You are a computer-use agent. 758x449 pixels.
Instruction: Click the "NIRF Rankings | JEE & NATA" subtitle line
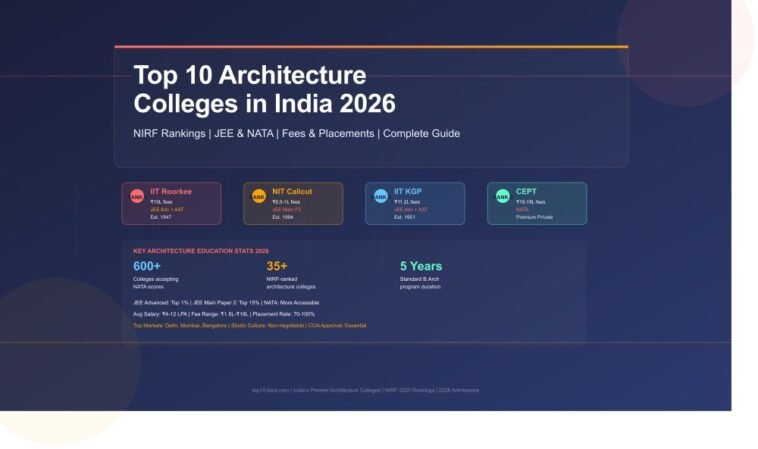point(296,133)
